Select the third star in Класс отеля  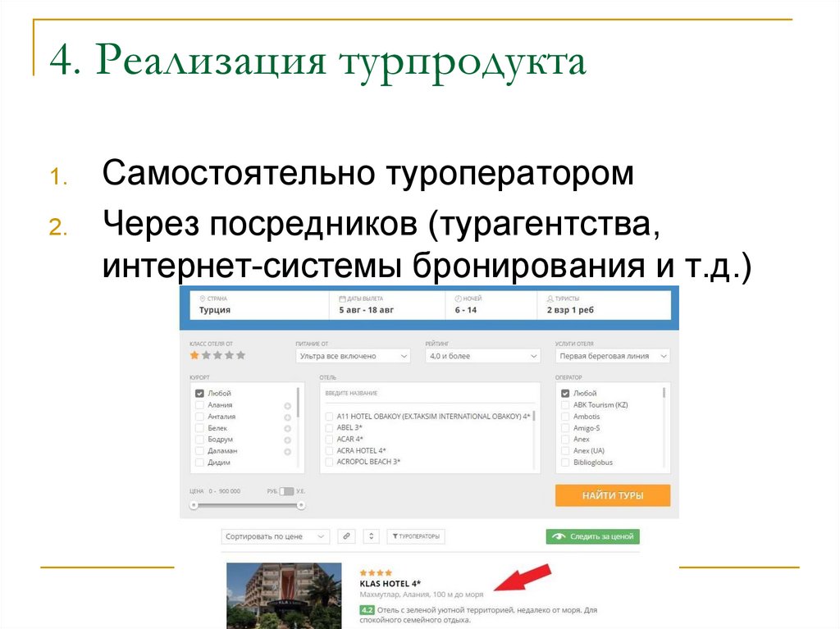click(217, 354)
